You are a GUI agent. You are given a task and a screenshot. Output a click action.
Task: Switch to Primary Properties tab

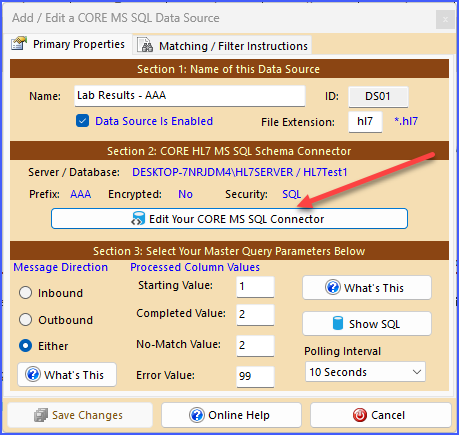coord(68,44)
